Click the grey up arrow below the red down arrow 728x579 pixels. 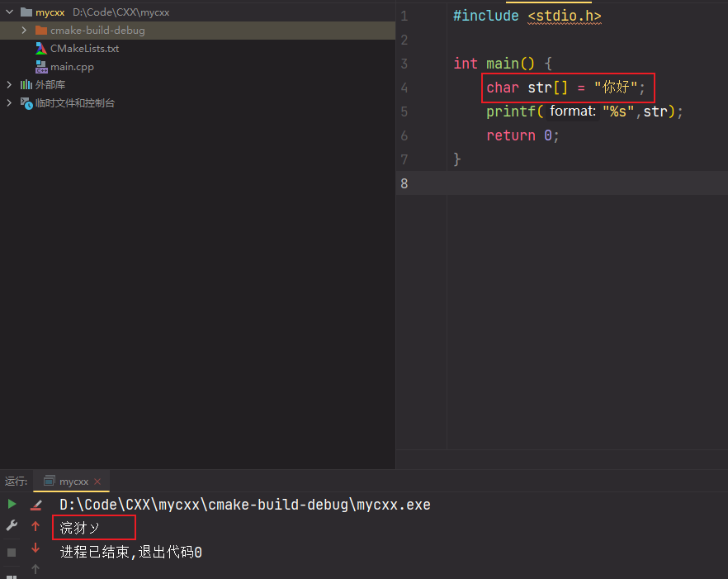35,569
